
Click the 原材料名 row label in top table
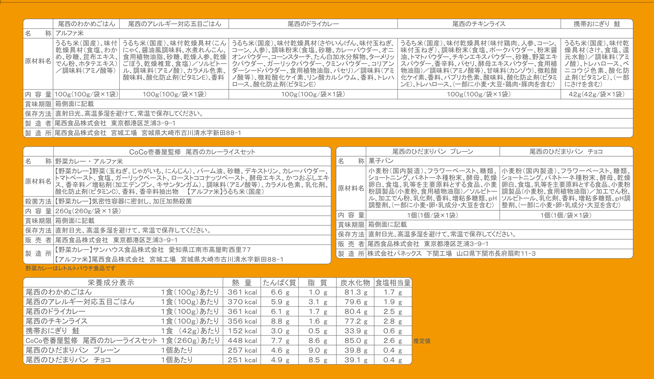pyautogui.click(x=38, y=61)
